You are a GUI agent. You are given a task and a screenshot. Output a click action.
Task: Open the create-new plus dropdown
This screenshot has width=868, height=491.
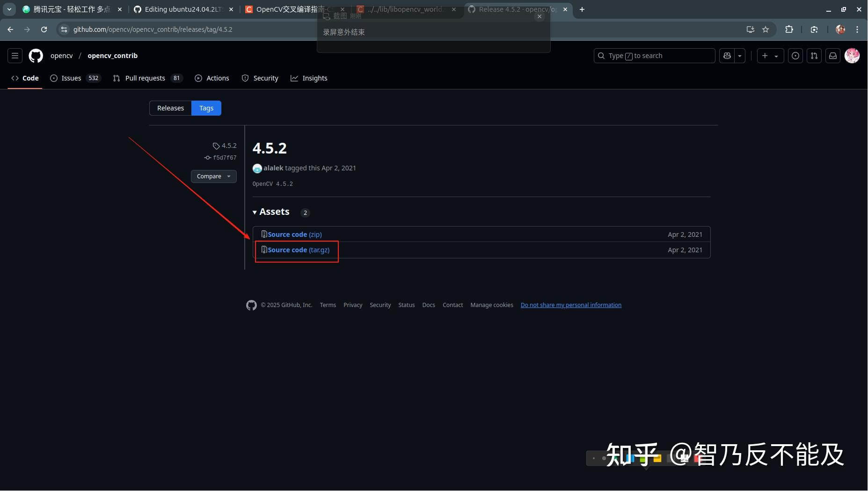point(770,55)
